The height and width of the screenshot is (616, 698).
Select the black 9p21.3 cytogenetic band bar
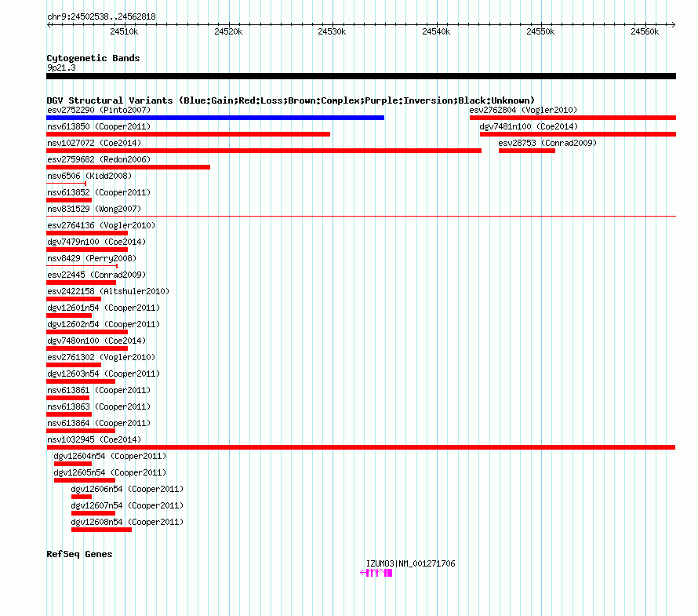click(x=361, y=76)
